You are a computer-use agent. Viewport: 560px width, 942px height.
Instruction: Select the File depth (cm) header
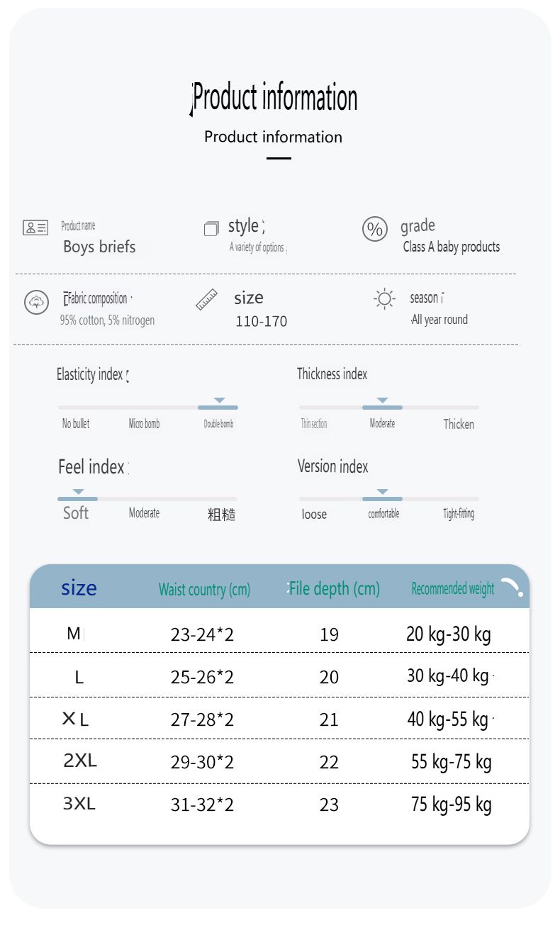coord(335,588)
